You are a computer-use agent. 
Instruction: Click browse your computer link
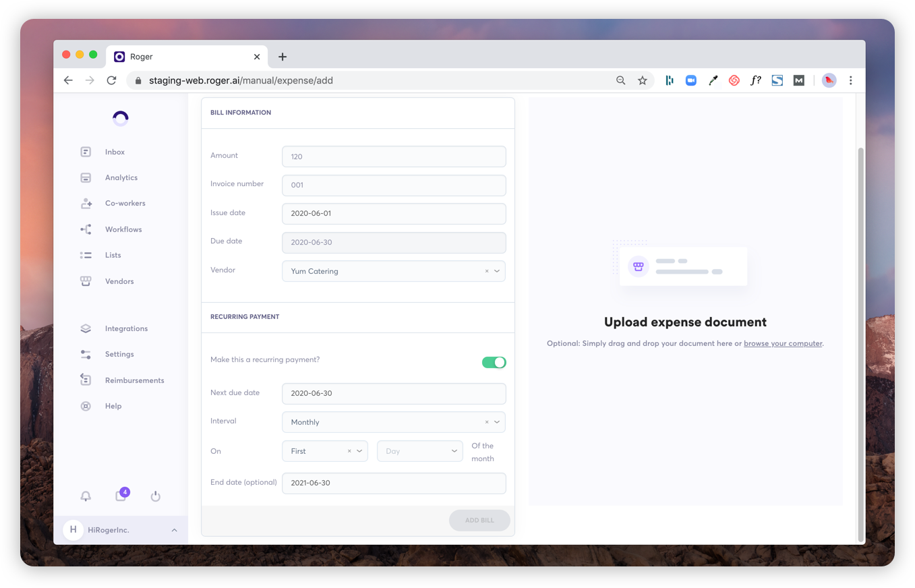(x=783, y=343)
